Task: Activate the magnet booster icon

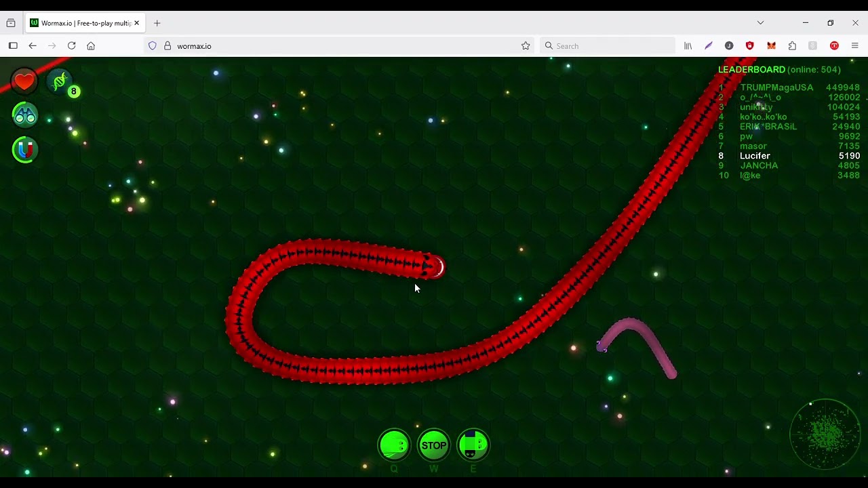Action: pos(25,150)
